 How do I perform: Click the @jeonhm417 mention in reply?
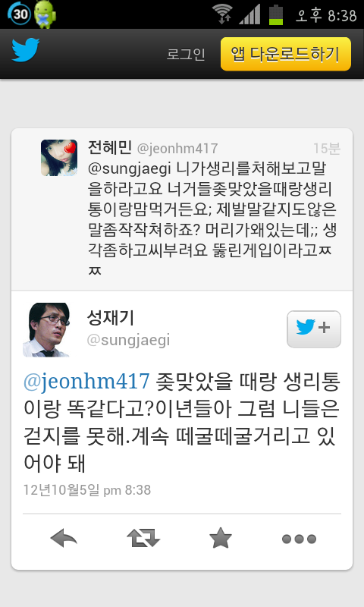click(x=86, y=381)
